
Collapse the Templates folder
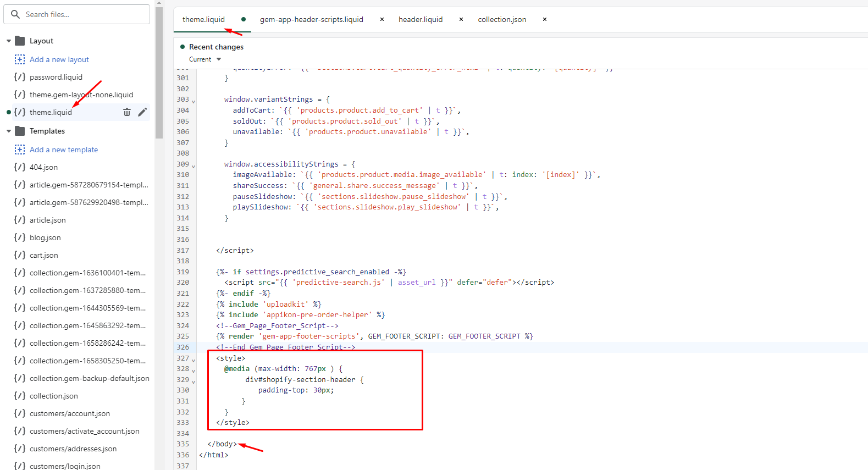coord(9,131)
